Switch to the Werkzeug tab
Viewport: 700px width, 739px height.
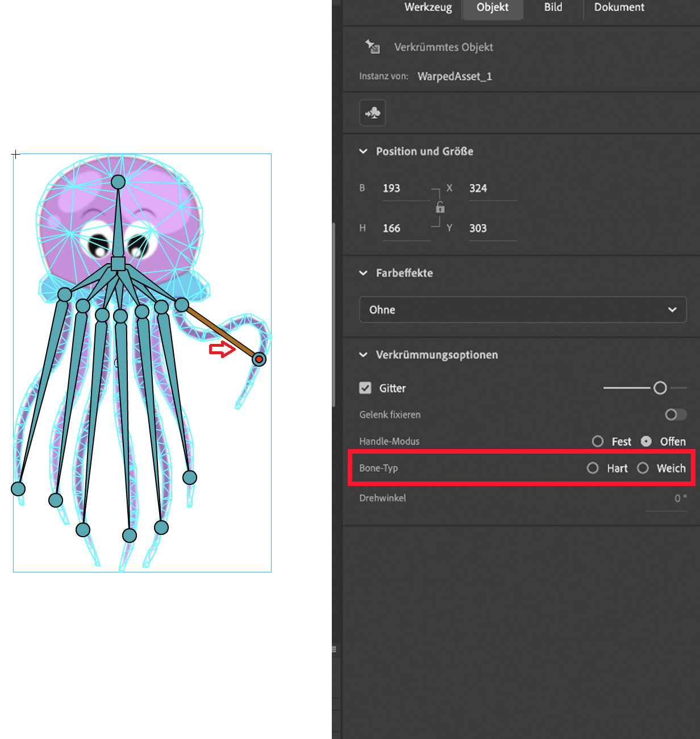coord(428,7)
